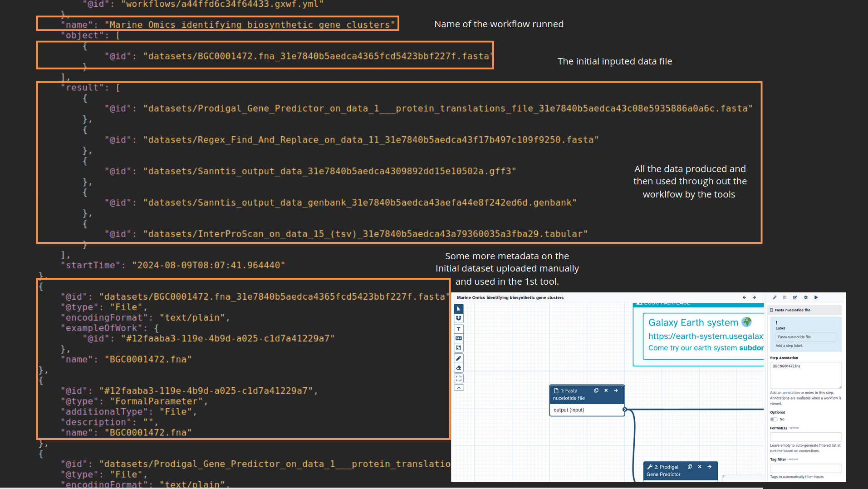Click the workflows gxwf.yml id line

(203, 5)
